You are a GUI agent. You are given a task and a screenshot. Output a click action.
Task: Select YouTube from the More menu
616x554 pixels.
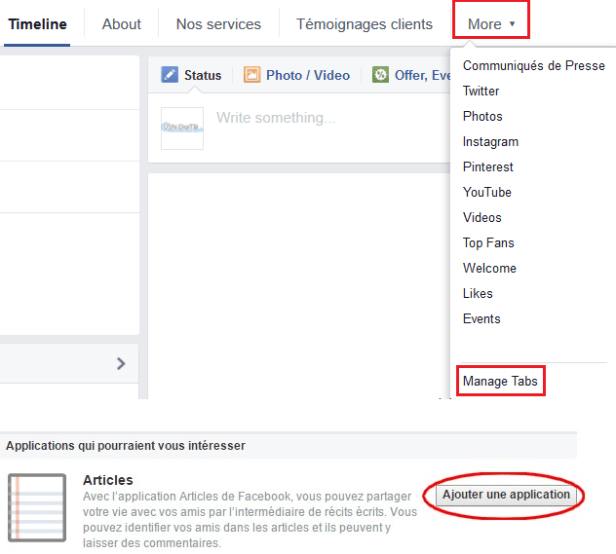pyautogui.click(x=487, y=192)
